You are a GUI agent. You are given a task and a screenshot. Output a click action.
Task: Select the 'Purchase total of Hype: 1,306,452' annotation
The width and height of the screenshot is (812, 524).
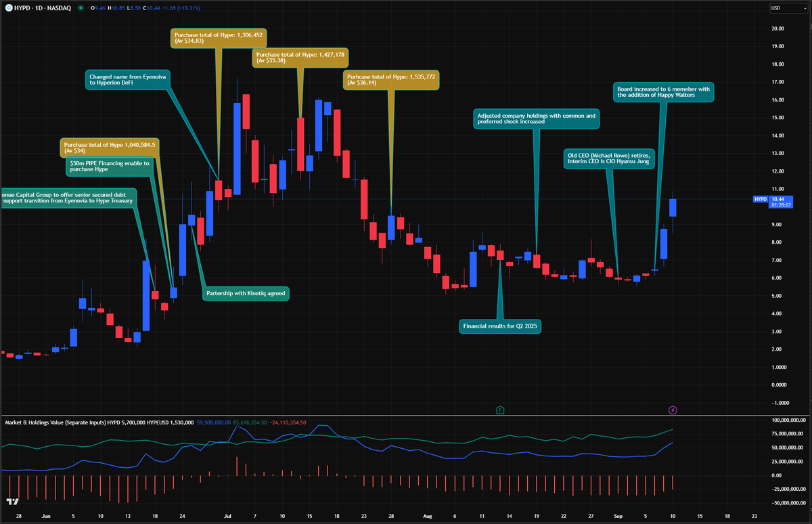pyautogui.click(x=217, y=36)
